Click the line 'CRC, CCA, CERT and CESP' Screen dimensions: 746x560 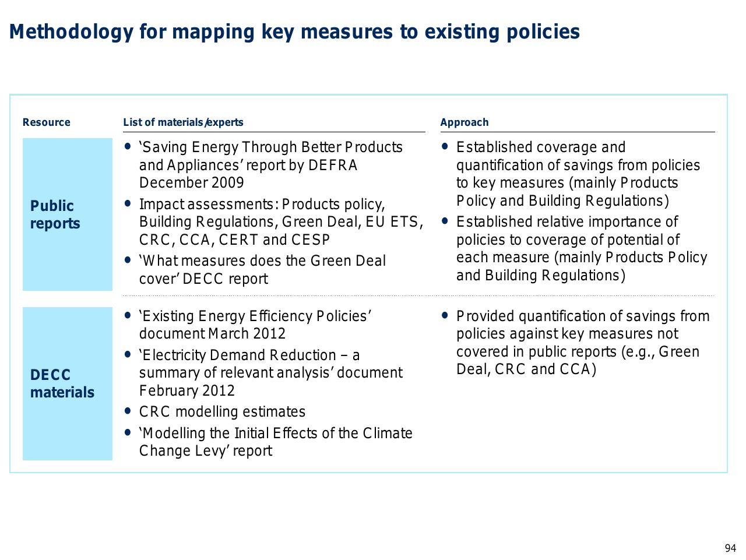tap(235, 240)
